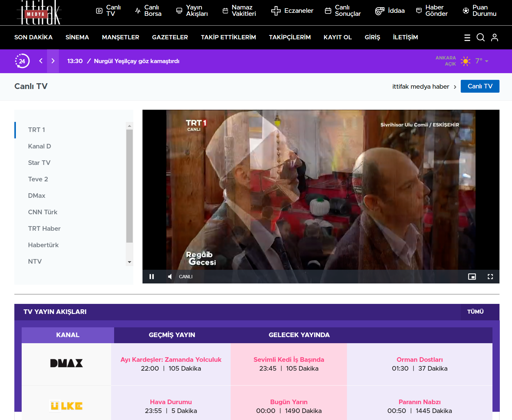Open TAKİP ETTİKLERİM menu item
This screenshot has width=512, height=420.
[228, 37]
